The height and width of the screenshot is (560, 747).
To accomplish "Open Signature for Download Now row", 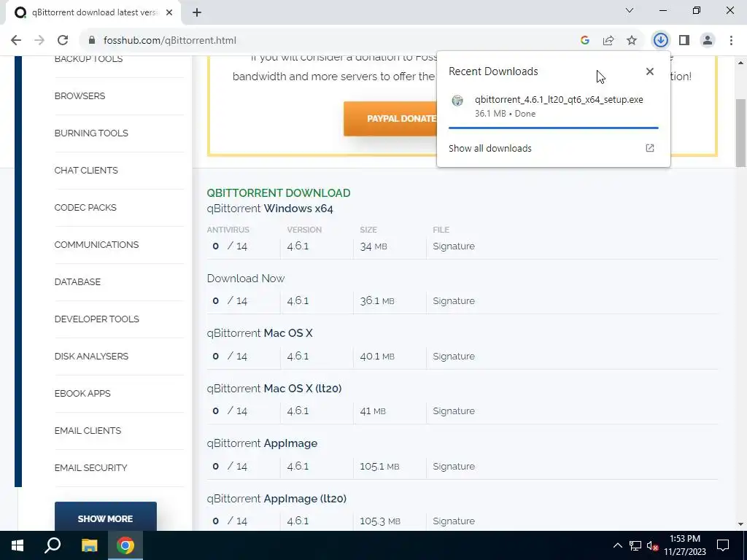I will pos(454,301).
